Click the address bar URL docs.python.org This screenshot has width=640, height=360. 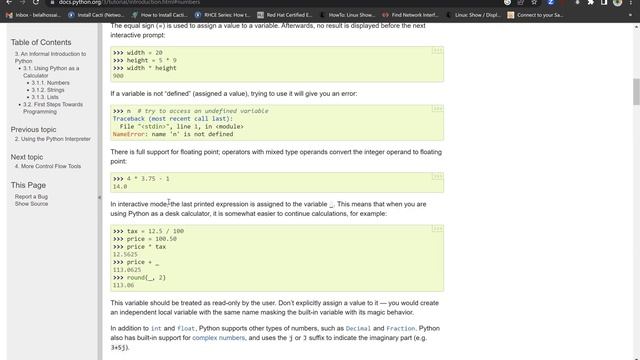pos(80,2)
